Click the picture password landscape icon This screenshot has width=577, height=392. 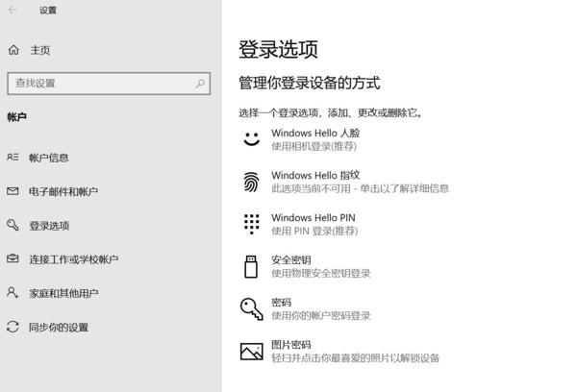tap(252, 352)
